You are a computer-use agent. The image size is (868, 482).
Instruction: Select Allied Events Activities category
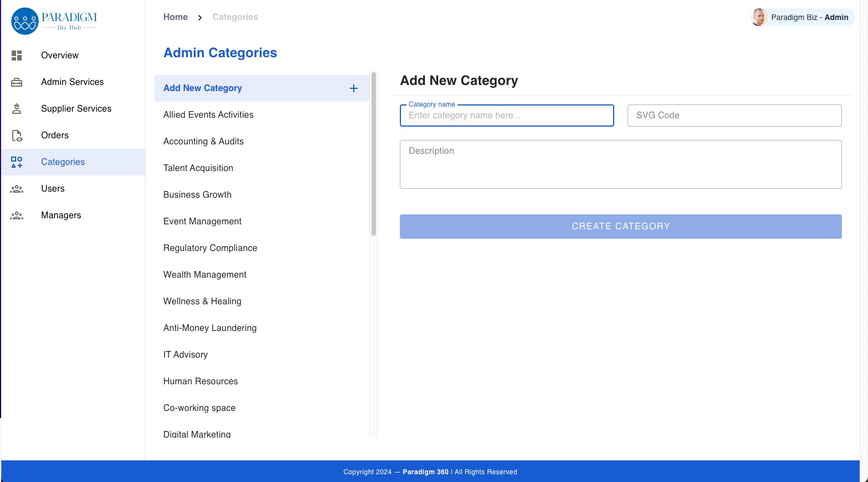208,115
